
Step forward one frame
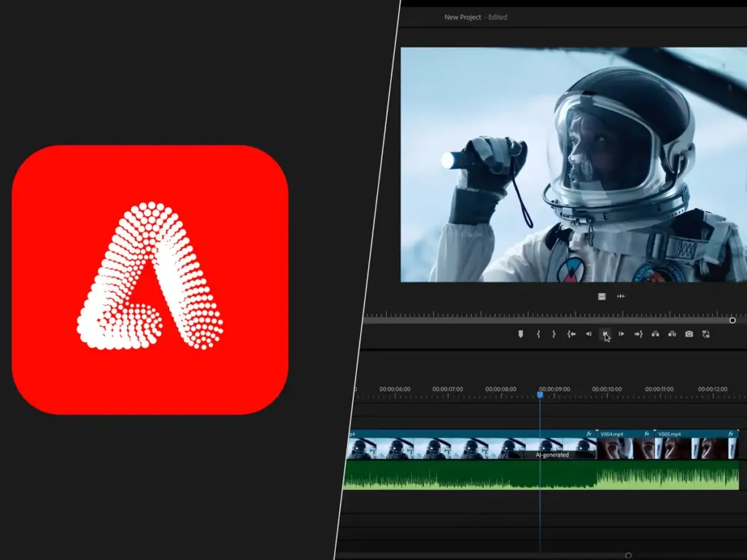pos(622,334)
